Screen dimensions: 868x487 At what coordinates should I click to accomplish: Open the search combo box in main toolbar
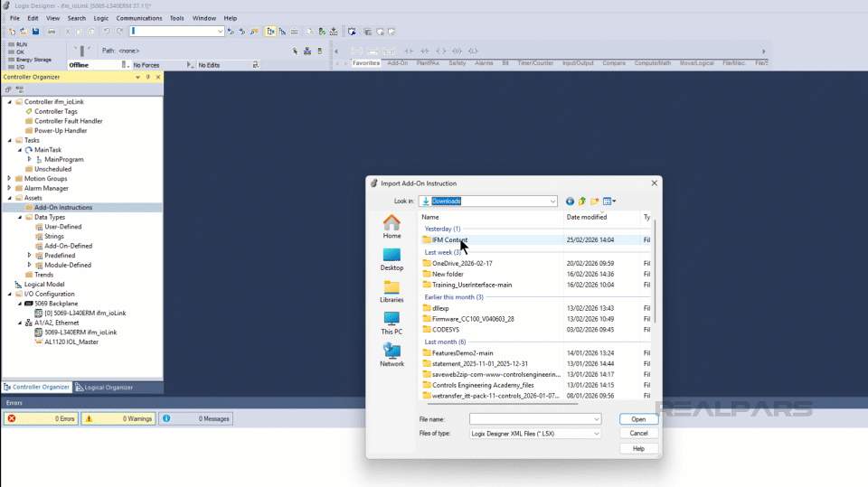tap(220, 32)
